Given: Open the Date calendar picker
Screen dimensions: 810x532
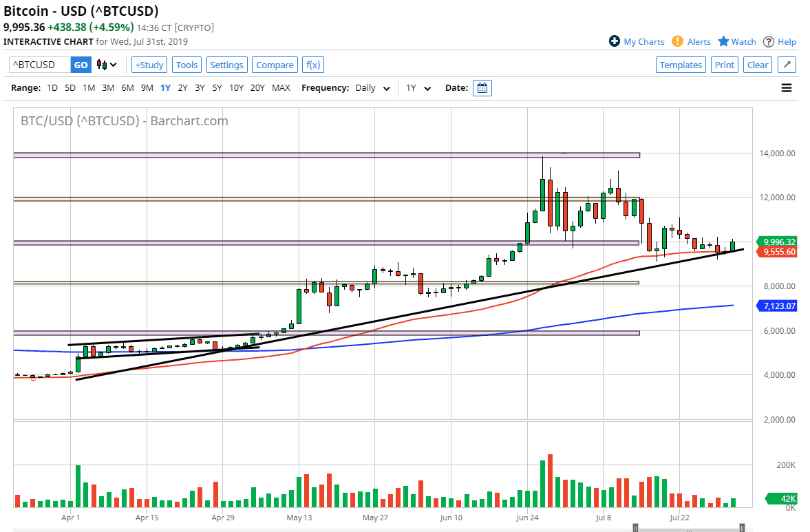Looking at the screenshot, I should coord(482,88).
